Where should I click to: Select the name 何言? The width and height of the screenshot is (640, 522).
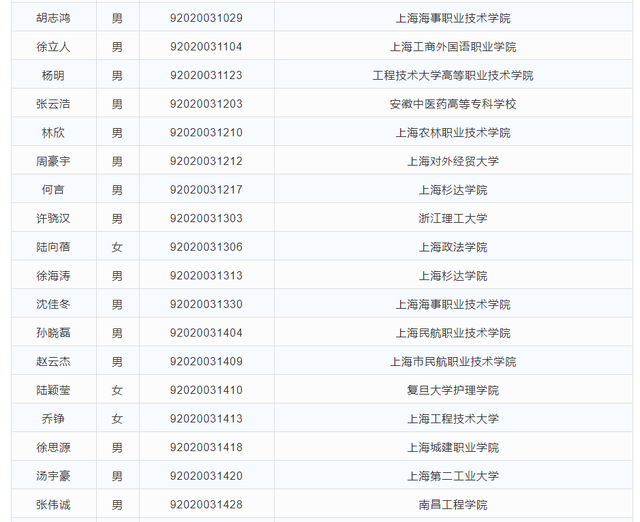53,190
